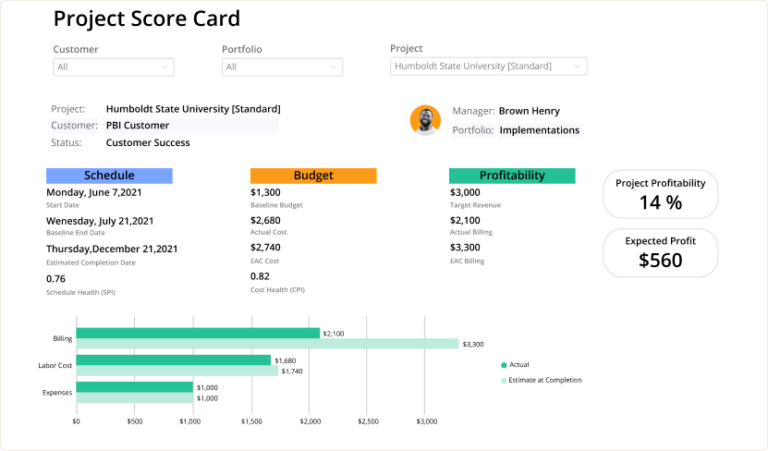Expand the Project dropdown showing Humboldt State University
Screen dimensions: 768x451
488,66
